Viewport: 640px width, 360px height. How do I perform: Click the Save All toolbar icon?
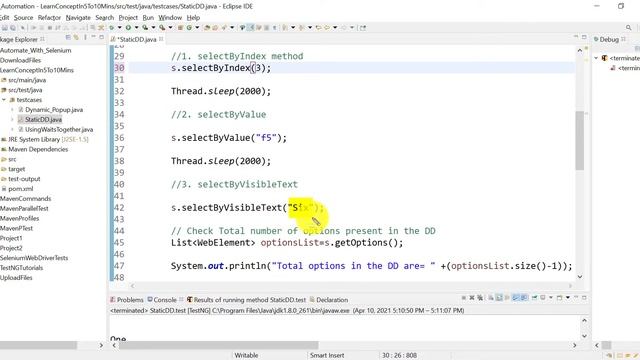click(x=13, y=28)
